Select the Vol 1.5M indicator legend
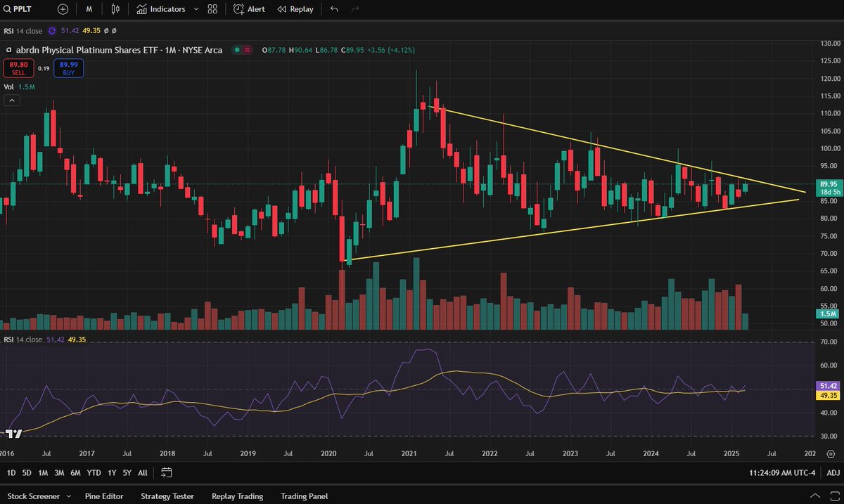The height and width of the screenshot is (504, 844). coord(20,86)
